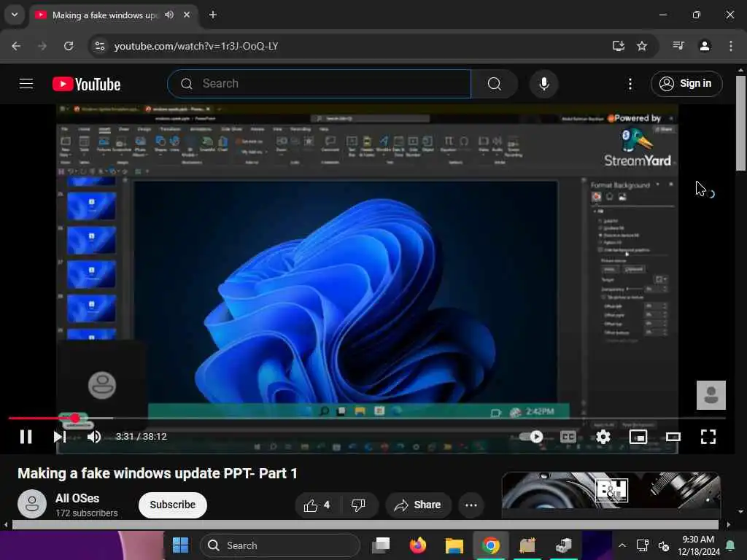Click the page vertical scrollbar
747x560 pixels.
point(740,122)
